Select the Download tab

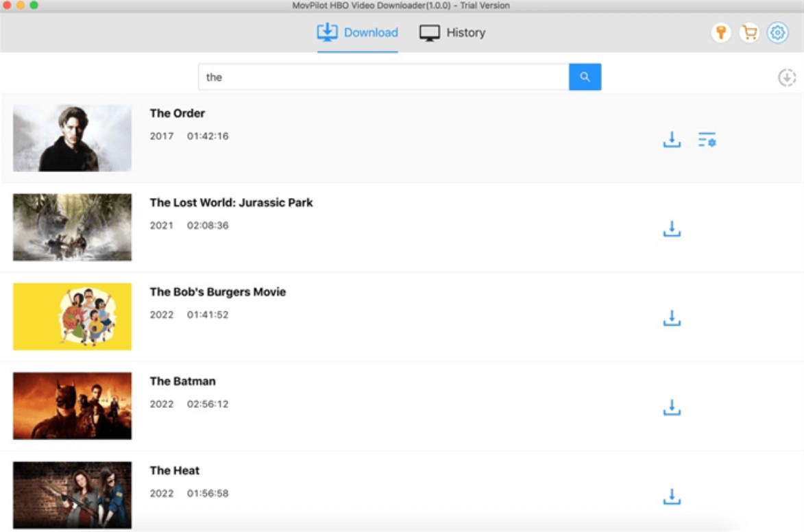pyautogui.click(x=357, y=33)
